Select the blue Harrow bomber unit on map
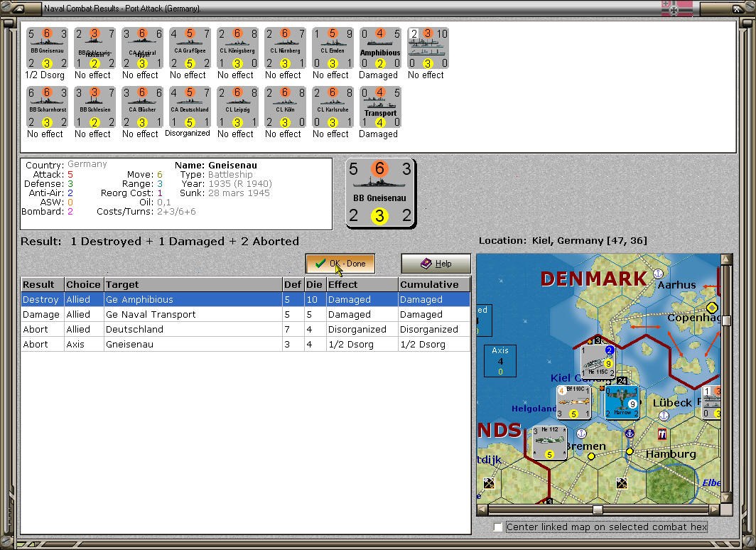Image resolution: width=756 pixels, height=550 pixels. tap(622, 402)
